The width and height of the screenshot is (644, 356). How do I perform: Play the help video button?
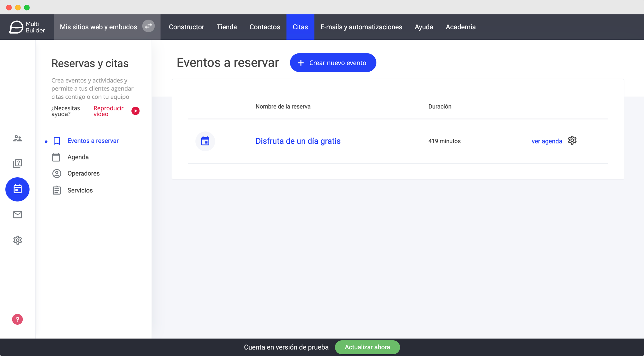coord(136,111)
